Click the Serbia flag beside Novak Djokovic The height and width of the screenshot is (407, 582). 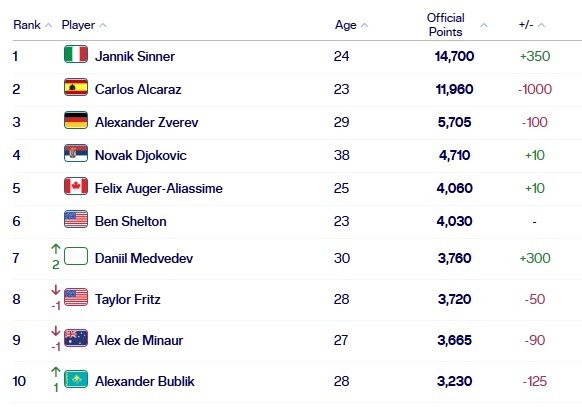click(x=76, y=153)
